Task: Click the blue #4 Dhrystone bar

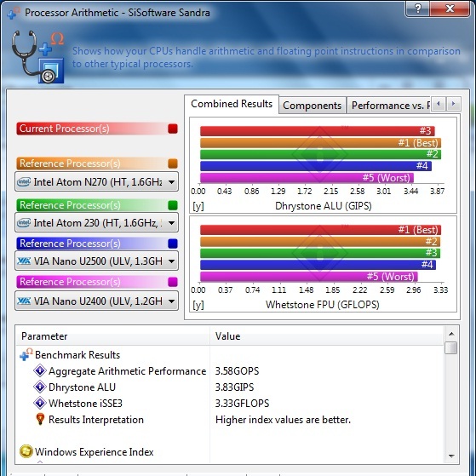Action: 316,166
